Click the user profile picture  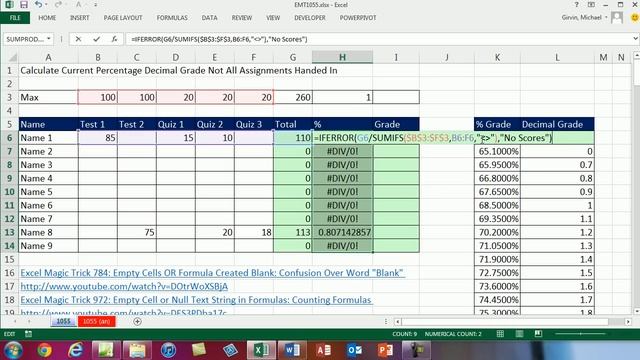[x=617, y=18]
